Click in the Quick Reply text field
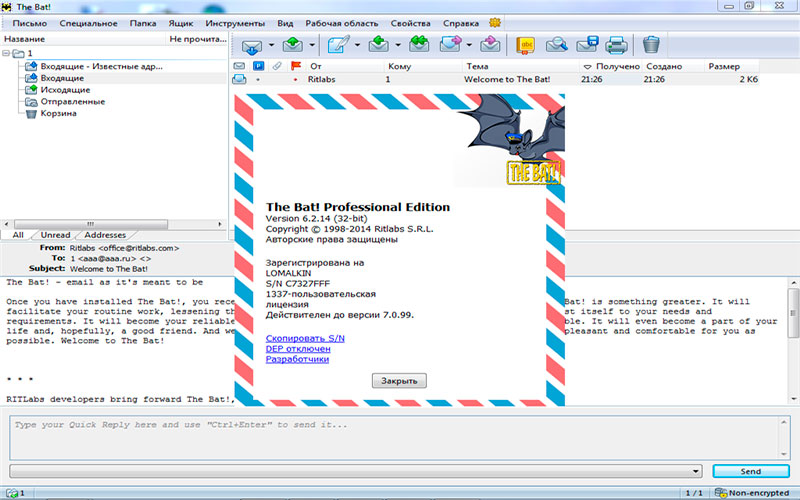This screenshot has height=500, width=800. 395,438
